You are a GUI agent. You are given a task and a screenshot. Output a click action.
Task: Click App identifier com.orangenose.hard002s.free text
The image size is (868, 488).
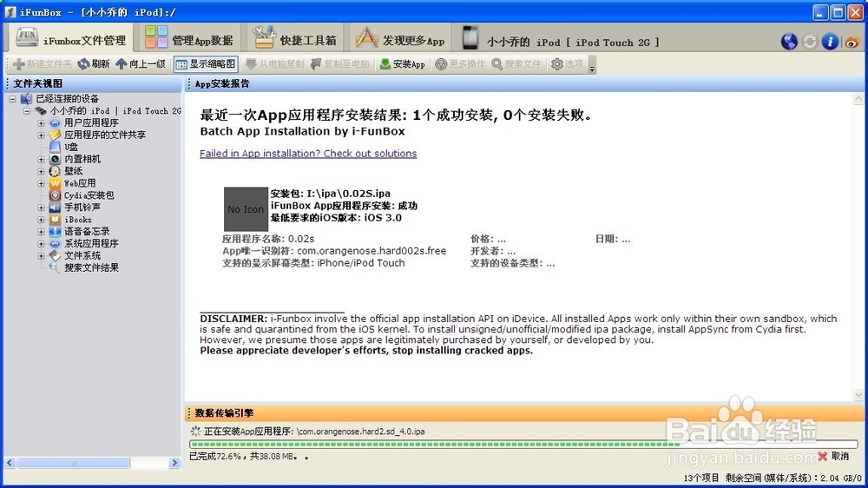(372, 251)
